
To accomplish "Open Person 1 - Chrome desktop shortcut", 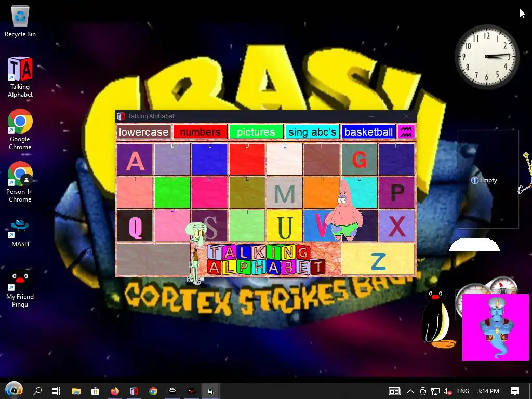I will (20, 182).
